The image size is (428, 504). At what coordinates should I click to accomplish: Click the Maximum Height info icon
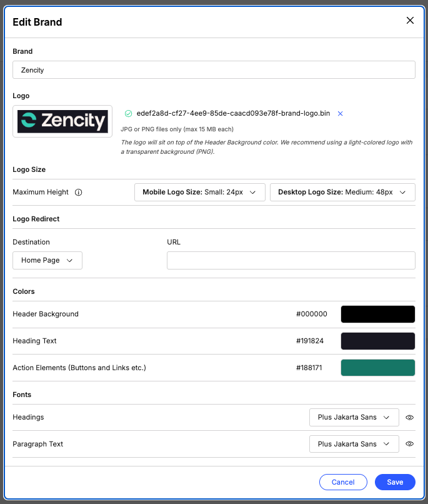pyautogui.click(x=79, y=193)
